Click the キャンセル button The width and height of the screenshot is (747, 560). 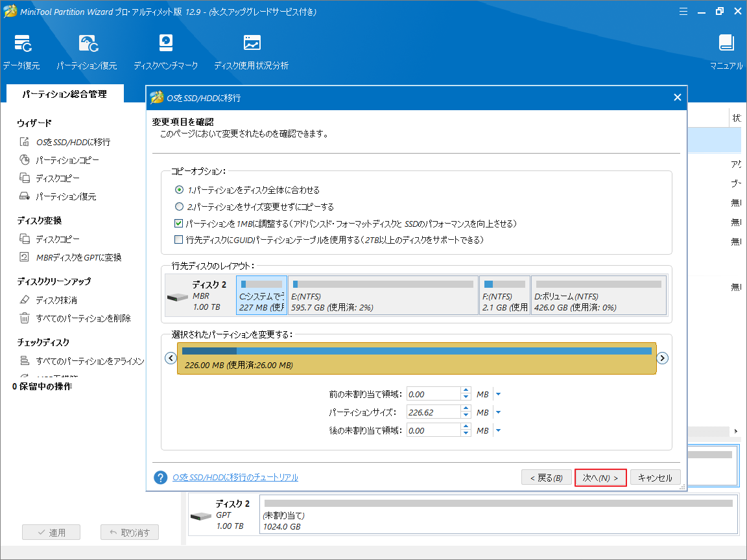click(655, 478)
